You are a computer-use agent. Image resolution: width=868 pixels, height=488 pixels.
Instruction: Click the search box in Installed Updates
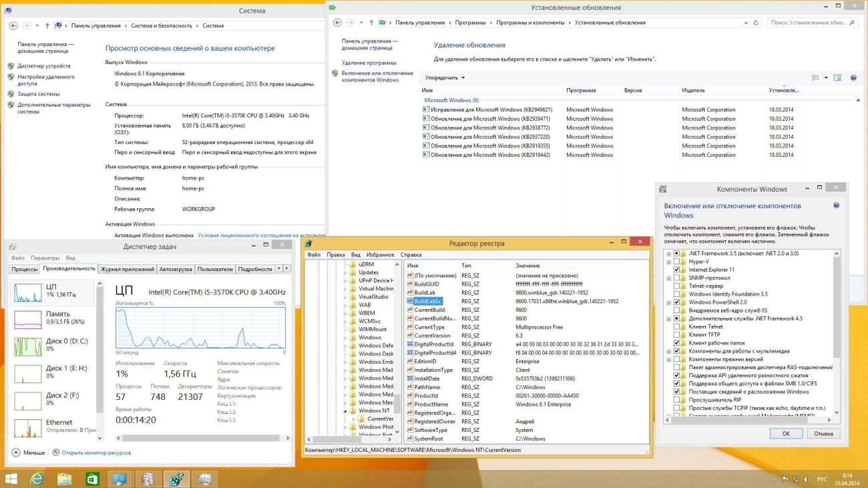[x=813, y=23]
